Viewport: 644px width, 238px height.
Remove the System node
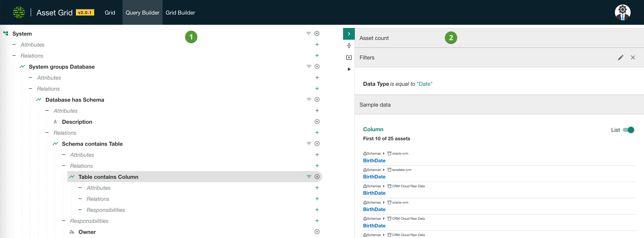click(317, 33)
